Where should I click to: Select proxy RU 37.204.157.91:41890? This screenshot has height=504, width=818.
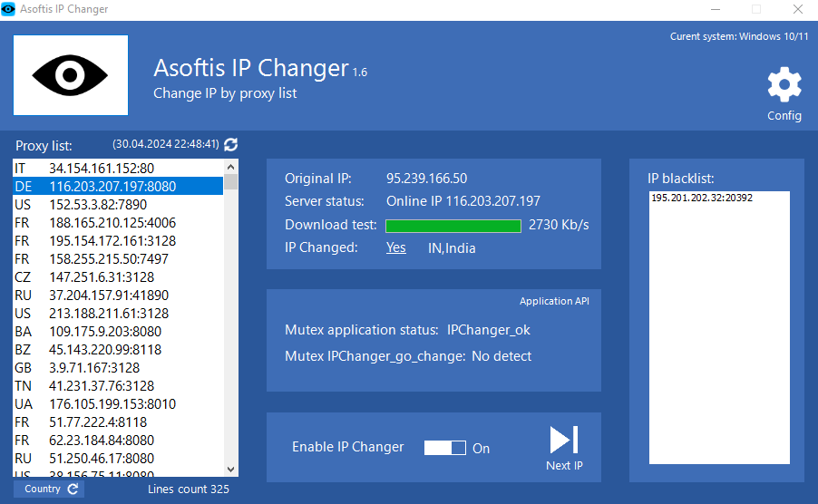(118, 296)
